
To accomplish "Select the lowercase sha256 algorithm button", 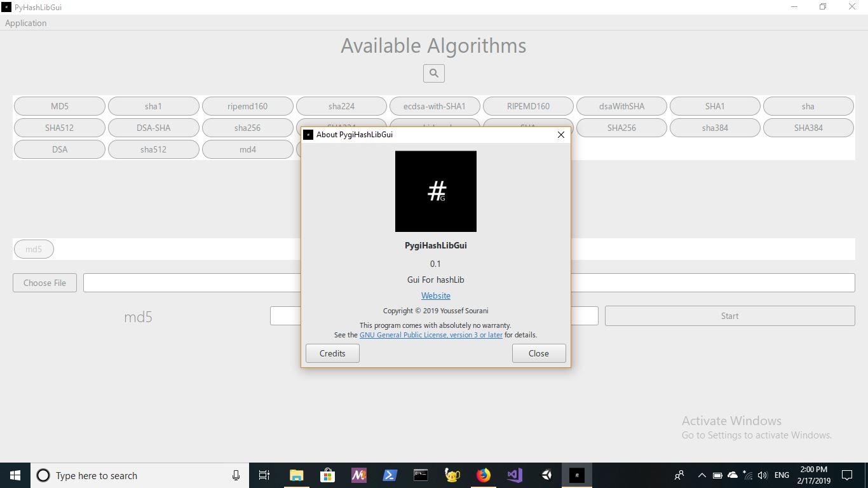I will pos(247,128).
